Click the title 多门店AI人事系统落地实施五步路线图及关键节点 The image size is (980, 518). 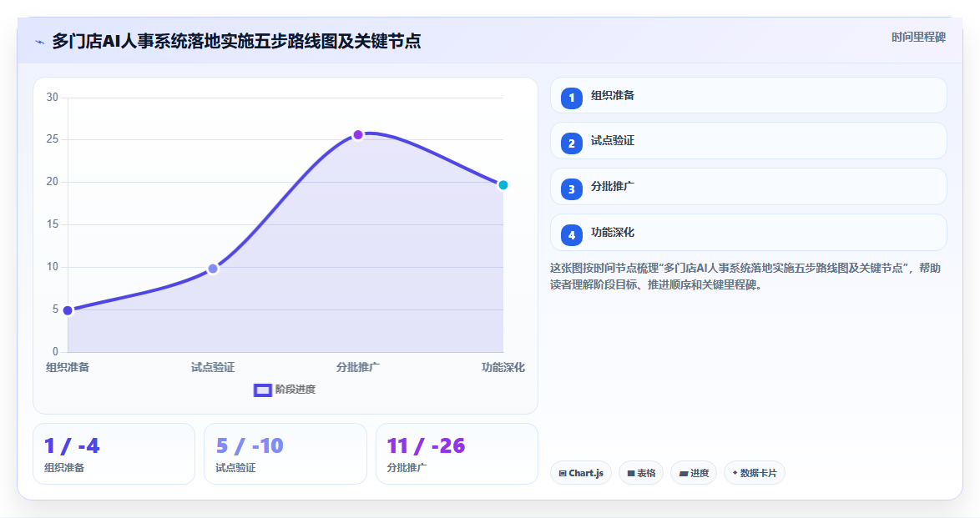tap(236, 41)
